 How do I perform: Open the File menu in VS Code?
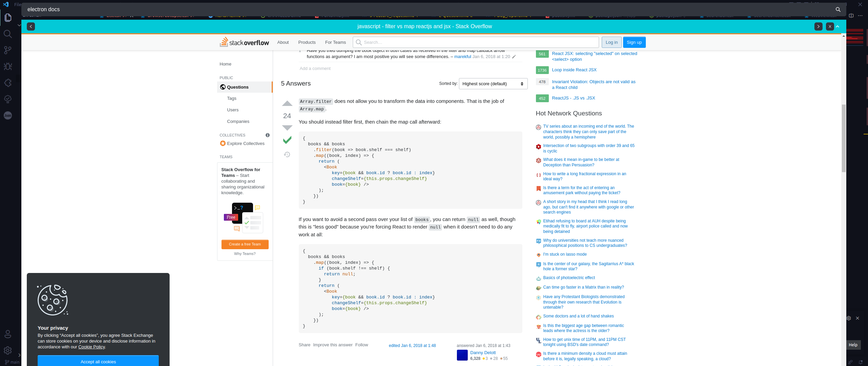coord(18,4)
